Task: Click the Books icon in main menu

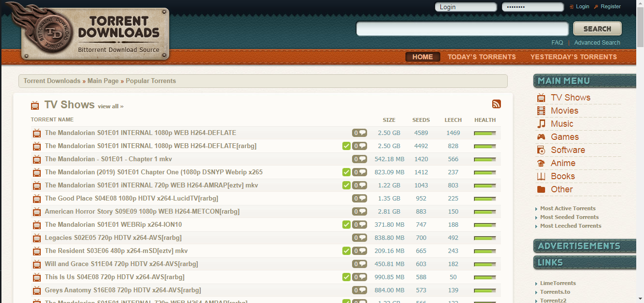Action: click(x=541, y=176)
